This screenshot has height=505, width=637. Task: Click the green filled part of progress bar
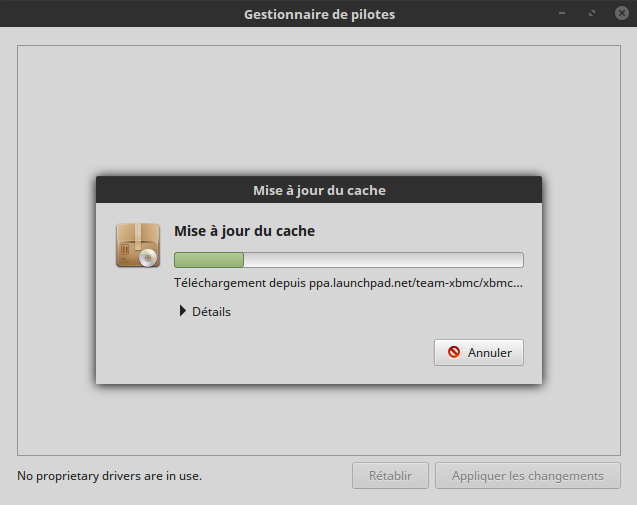click(x=209, y=260)
